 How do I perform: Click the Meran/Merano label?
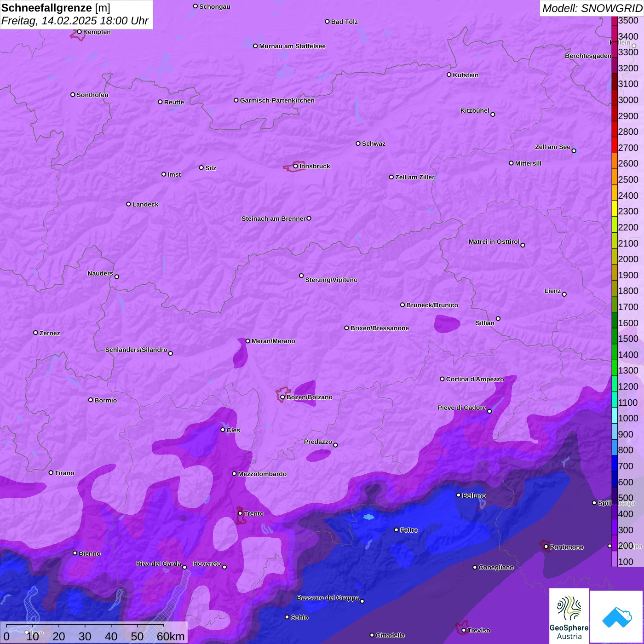(273, 341)
